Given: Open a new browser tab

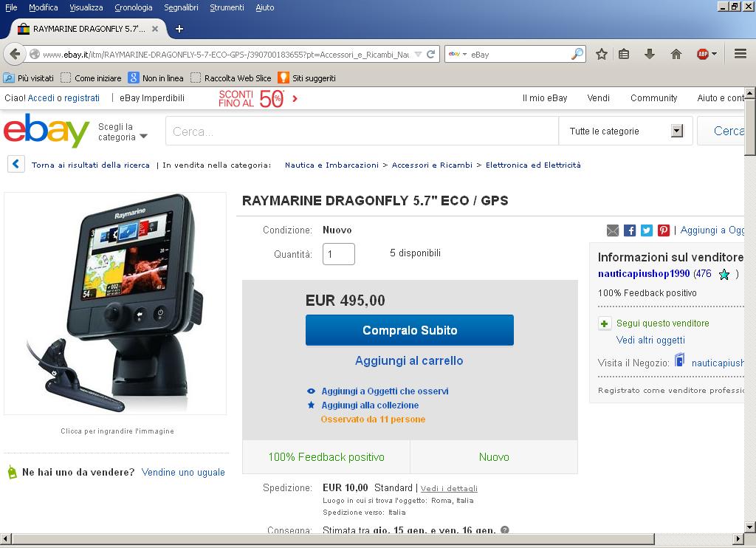Looking at the screenshot, I should click(x=179, y=29).
